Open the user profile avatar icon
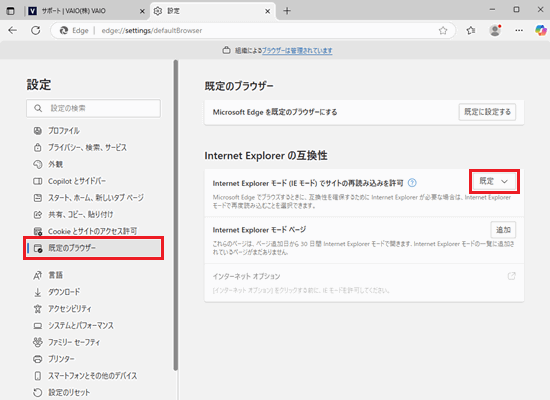 point(495,31)
